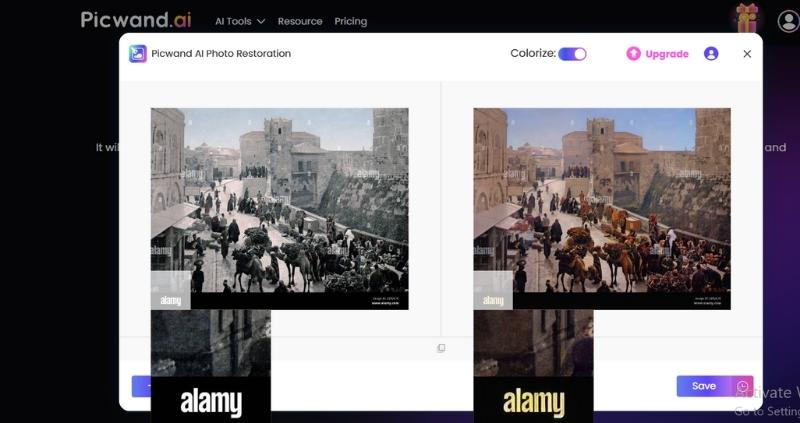
Task: Click the Picwand.ai site logo
Action: (x=136, y=20)
